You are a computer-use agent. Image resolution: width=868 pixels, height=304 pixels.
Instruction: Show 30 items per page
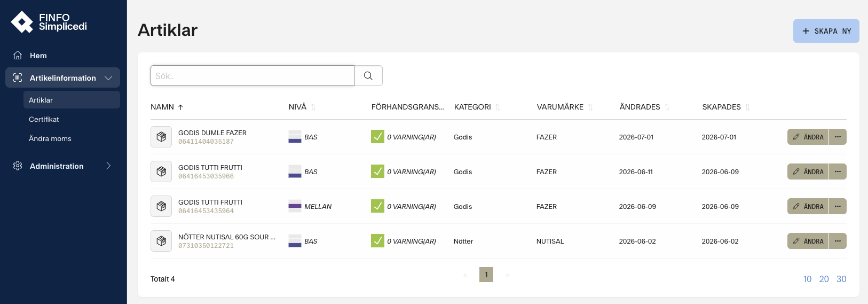coord(841,279)
